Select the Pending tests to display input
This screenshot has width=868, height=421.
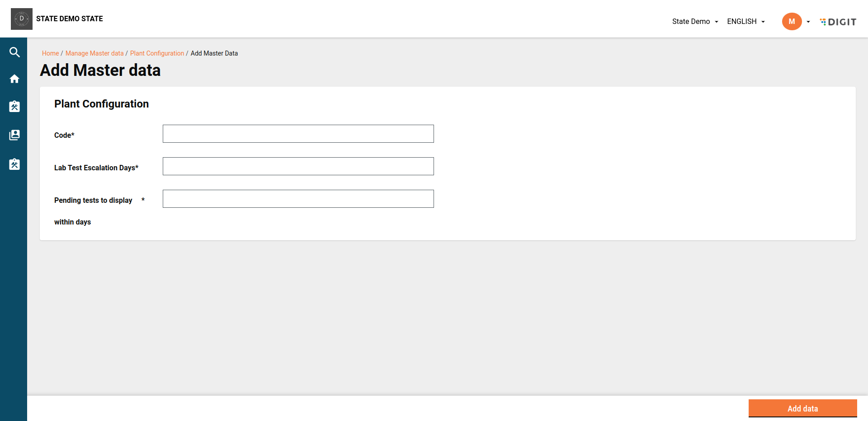(x=298, y=199)
